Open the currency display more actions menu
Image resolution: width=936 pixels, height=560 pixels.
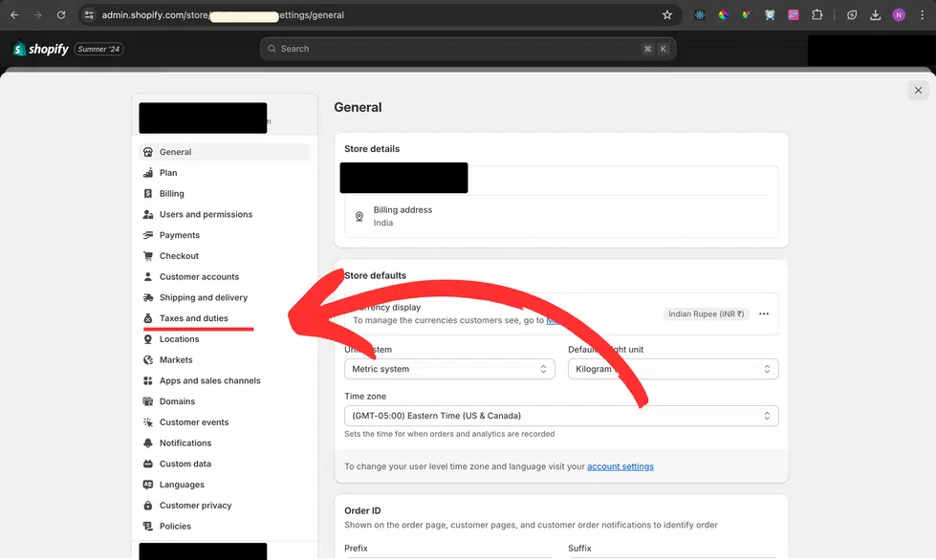[763, 313]
